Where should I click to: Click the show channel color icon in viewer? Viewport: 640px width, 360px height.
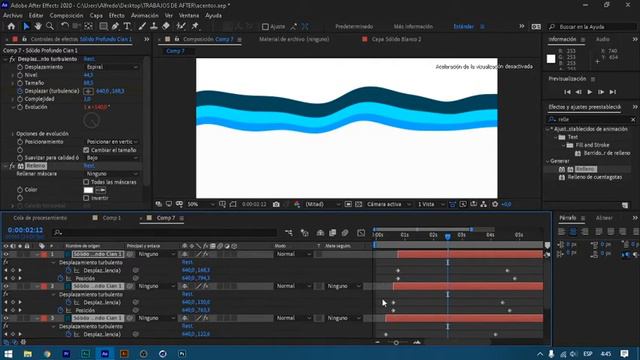297,204
